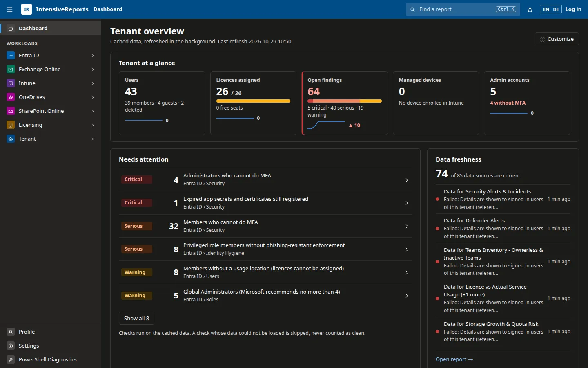Open the Settings menu item
Image resolution: width=588 pixels, height=368 pixels.
click(x=51, y=346)
